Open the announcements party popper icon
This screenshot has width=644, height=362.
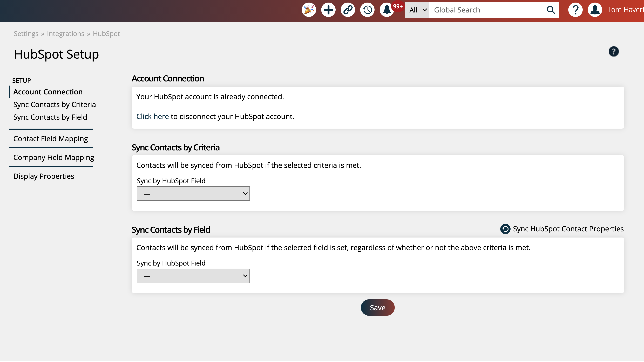pos(309,10)
